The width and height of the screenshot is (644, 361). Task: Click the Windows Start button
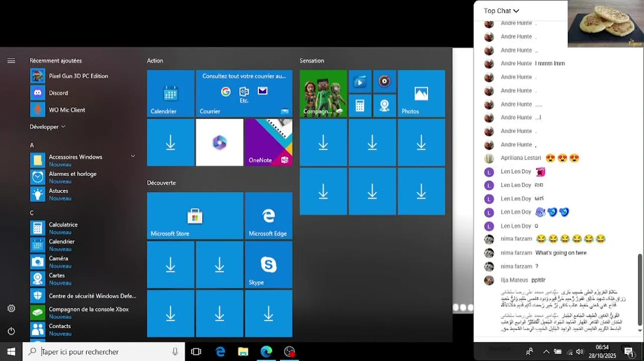tap(11, 352)
